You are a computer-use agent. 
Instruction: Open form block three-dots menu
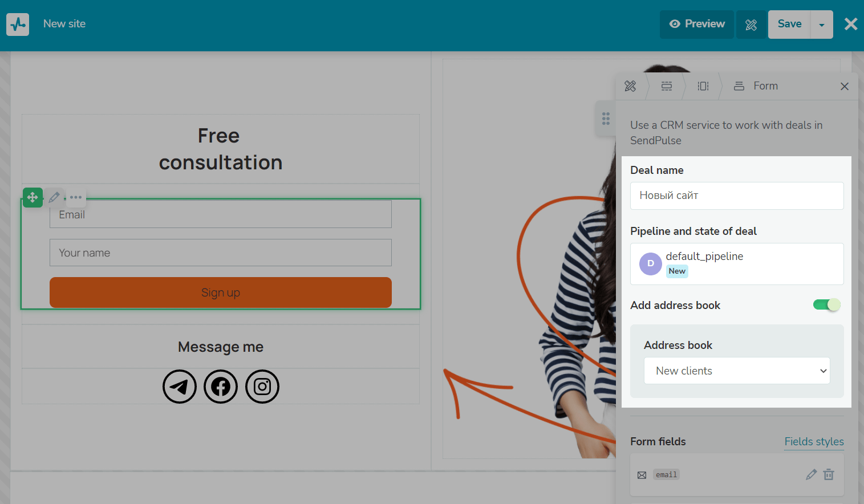(x=76, y=197)
